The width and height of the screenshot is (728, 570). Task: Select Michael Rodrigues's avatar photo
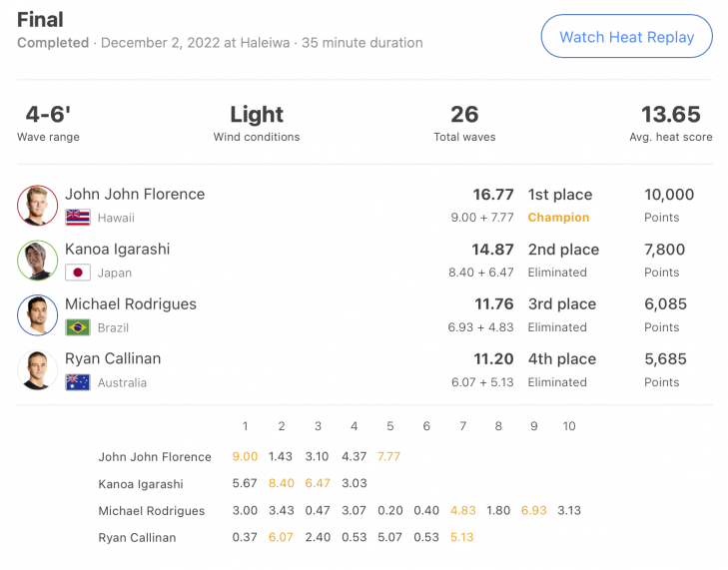pos(38,315)
